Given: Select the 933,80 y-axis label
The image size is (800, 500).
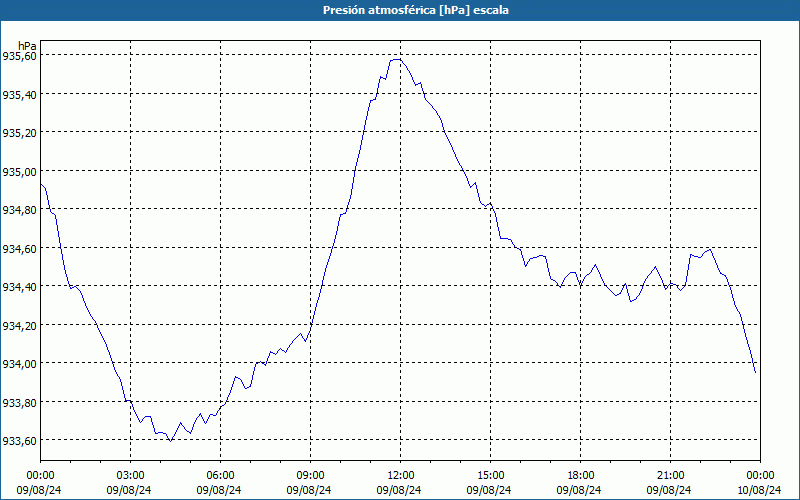Looking at the screenshot, I should click(x=19, y=403).
